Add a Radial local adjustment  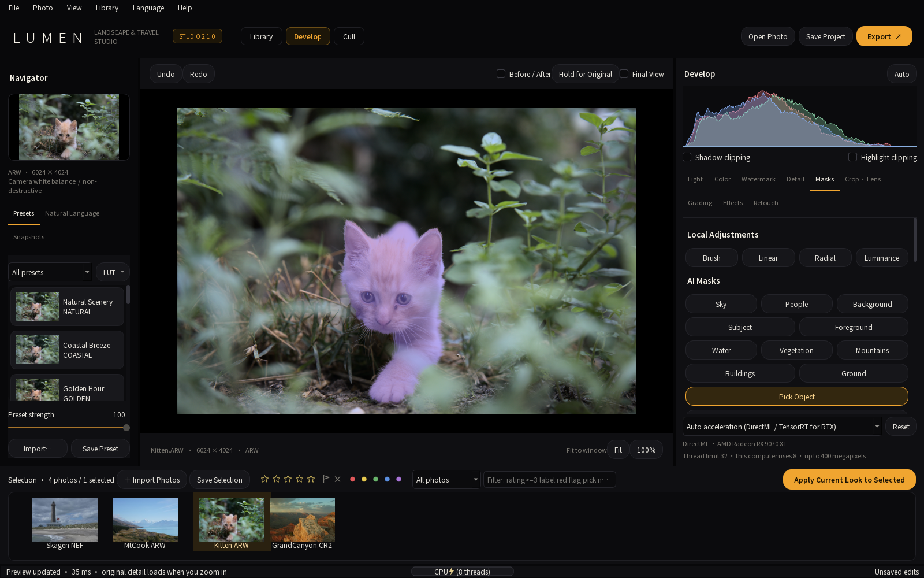click(x=825, y=258)
